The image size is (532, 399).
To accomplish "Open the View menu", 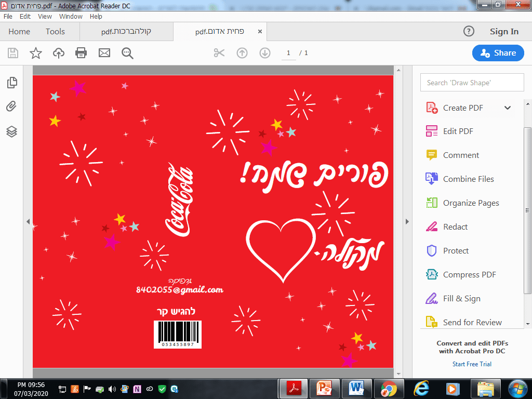I will 45,16.
